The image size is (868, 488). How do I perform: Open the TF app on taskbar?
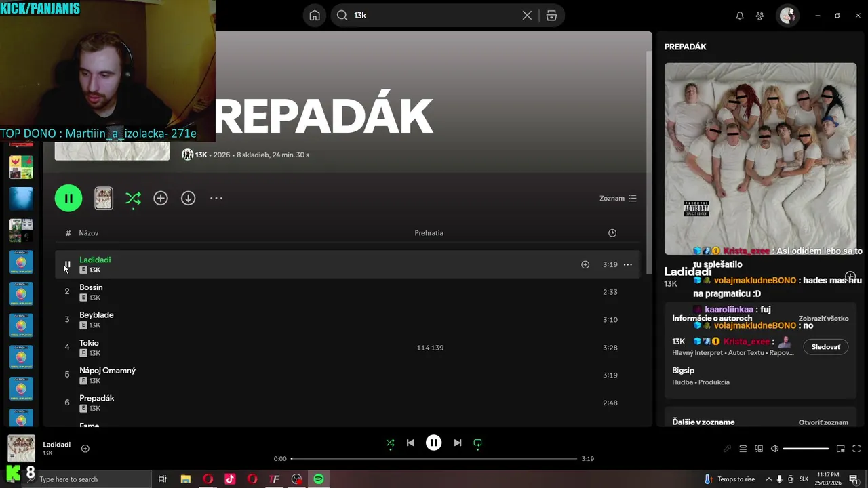(x=275, y=479)
